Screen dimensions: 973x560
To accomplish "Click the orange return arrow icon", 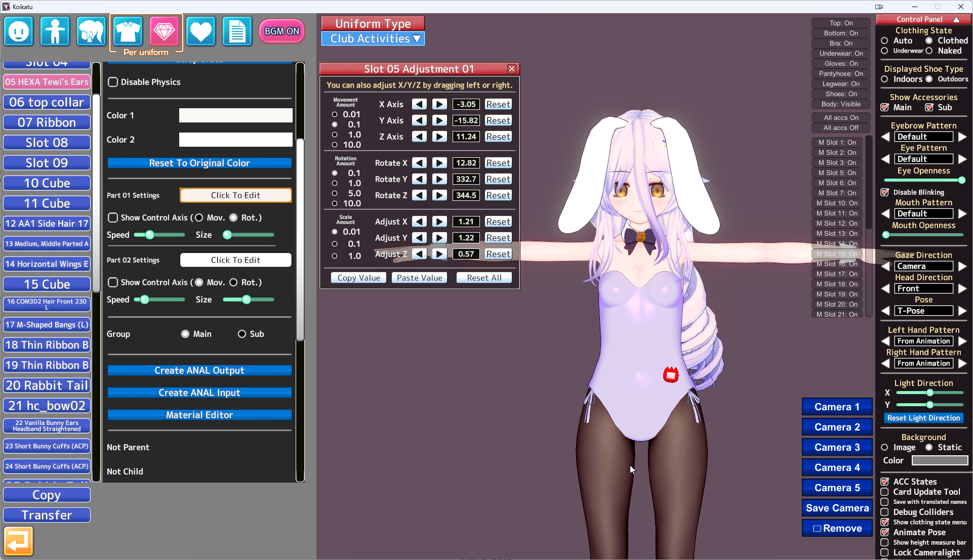I will pos(19,541).
